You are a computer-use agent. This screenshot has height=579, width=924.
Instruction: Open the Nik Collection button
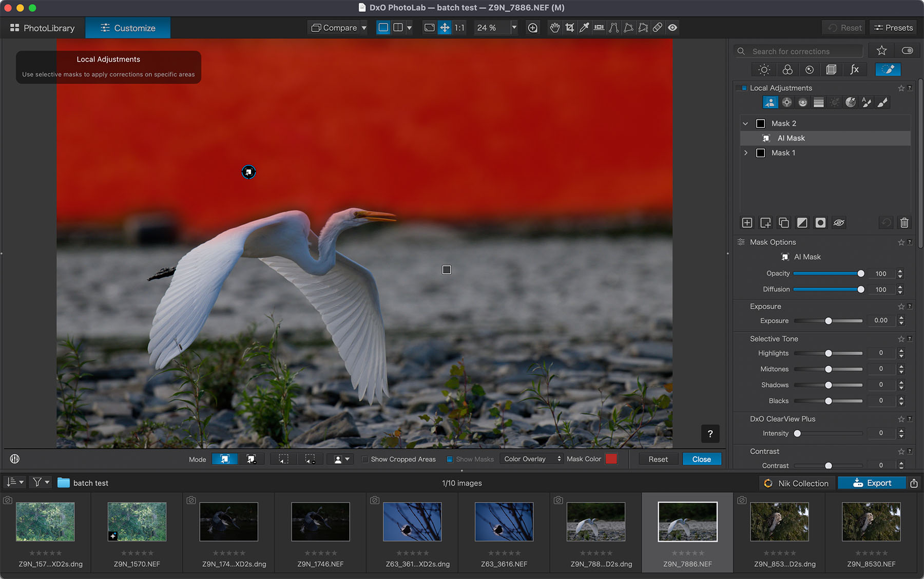click(796, 483)
